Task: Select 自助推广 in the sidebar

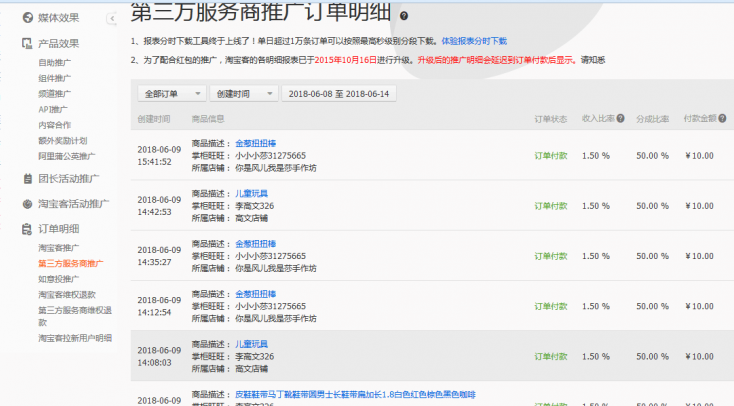Action: pyautogui.click(x=54, y=63)
